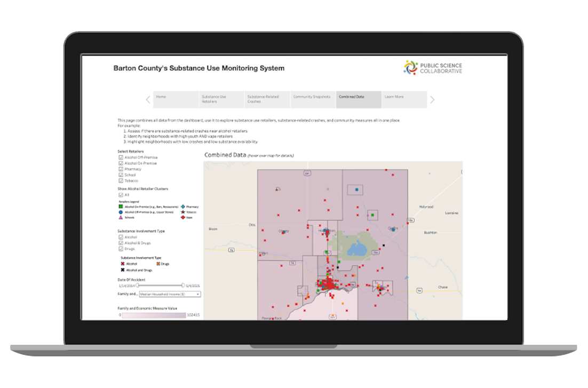
Task: Select the Schools triangle legend icon
Action: (x=121, y=217)
